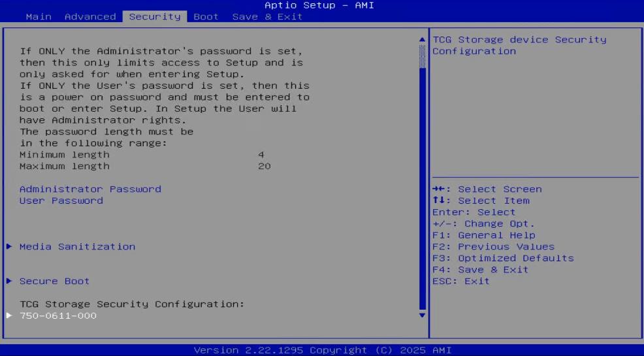The image size is (644, 356).
Task: Open the Media Sanitization submenu
Action: (x=77, y=247)
